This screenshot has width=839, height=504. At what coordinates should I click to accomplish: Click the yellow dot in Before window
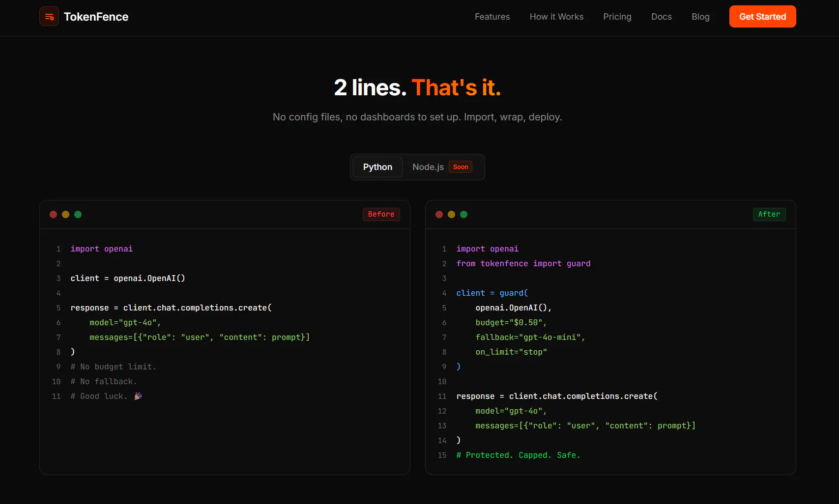pos(66,214)
